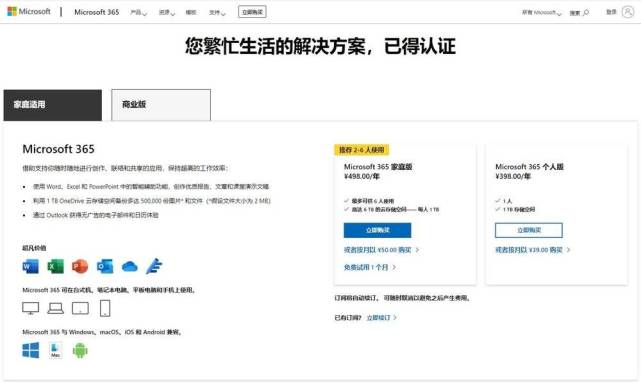Click the blue 立即购买 button for 家庭版
The image size is (641, 383).
pyautogui.click(x=377, y=230)
